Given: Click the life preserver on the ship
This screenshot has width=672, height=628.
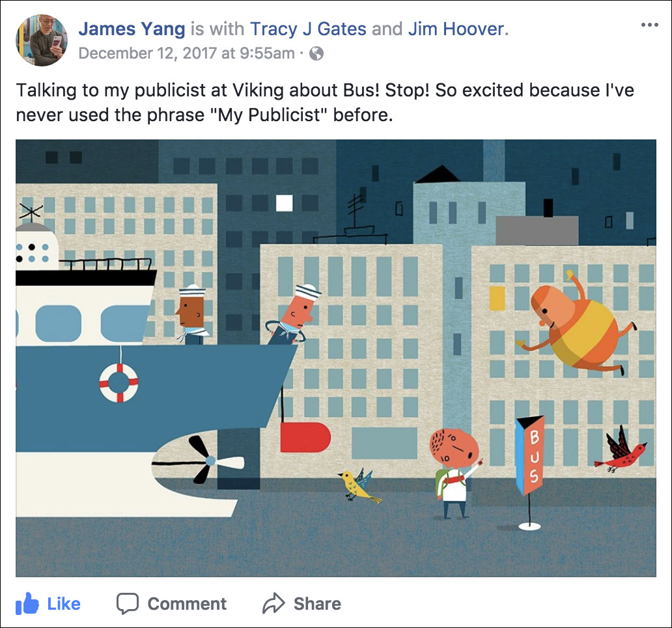Looking at the screenshot, I should click(x=119, y=383).
